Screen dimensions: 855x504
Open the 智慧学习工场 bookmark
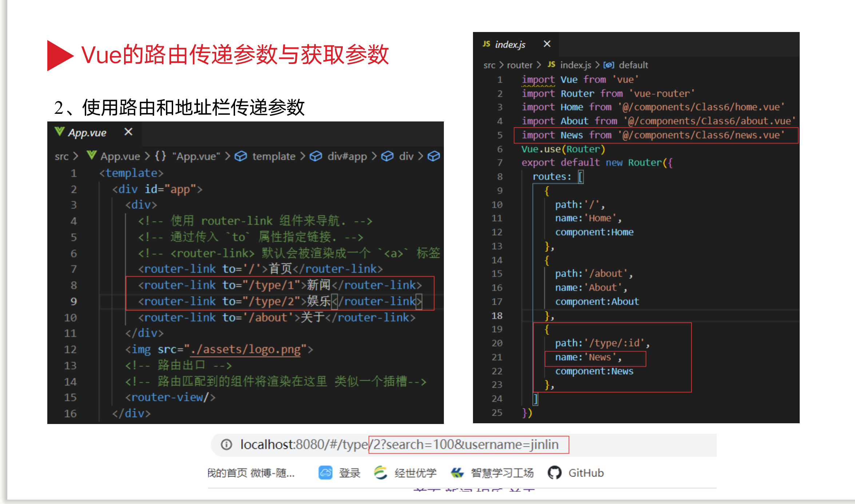tap(492, 473)
